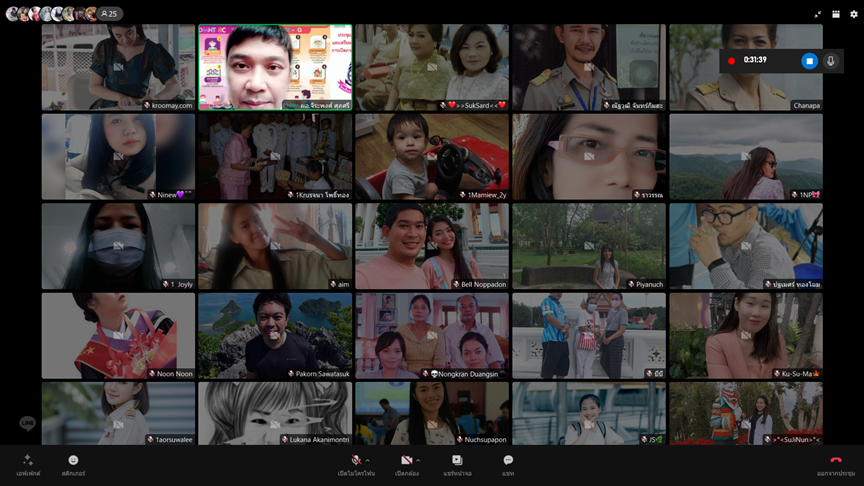This screenshot has height=486, width=864.
Task: Click the name label 'Chanapa'
Action: pos(806,105)
